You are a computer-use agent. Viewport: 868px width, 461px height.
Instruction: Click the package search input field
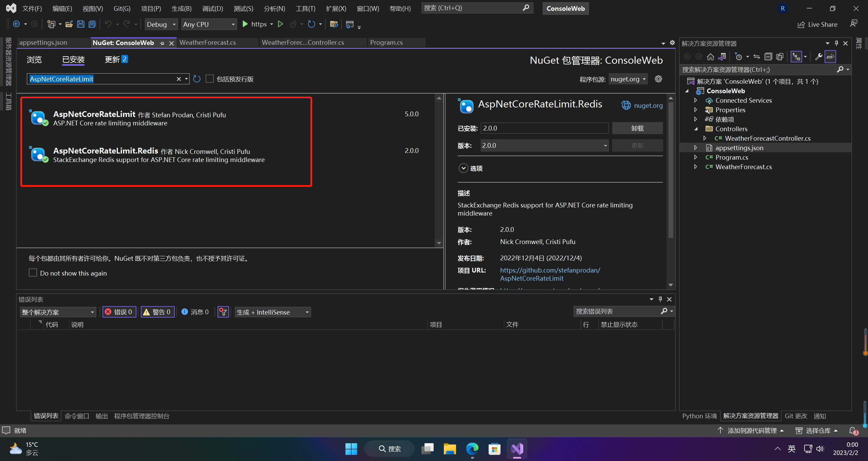click(x=102, y=79)
